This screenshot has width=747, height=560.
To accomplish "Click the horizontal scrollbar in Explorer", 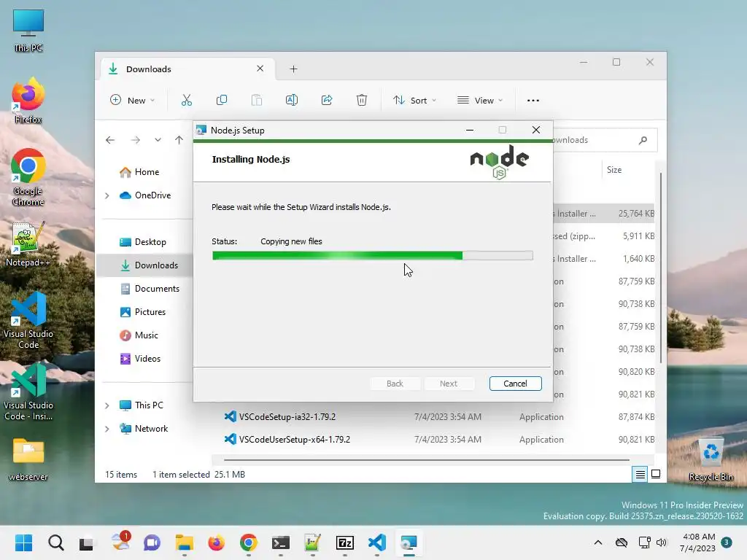I will tap(426, 460).
